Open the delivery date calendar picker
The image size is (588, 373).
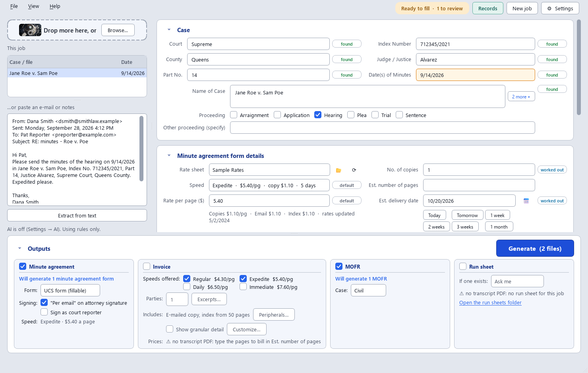click(x=526, y=201)
